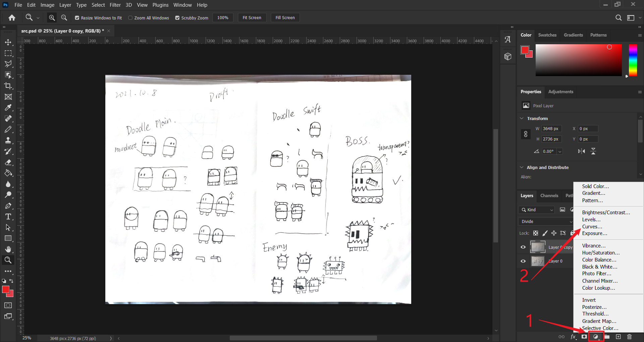Click the Fit Screen button
644x342 pixels.
point(252,18)
